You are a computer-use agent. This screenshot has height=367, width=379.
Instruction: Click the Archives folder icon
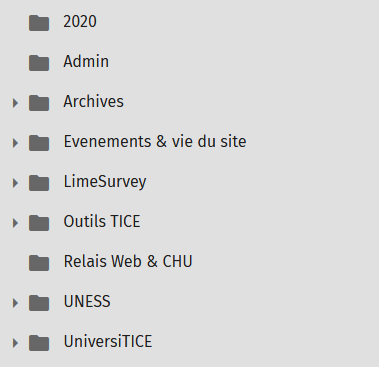coord(39,103)
